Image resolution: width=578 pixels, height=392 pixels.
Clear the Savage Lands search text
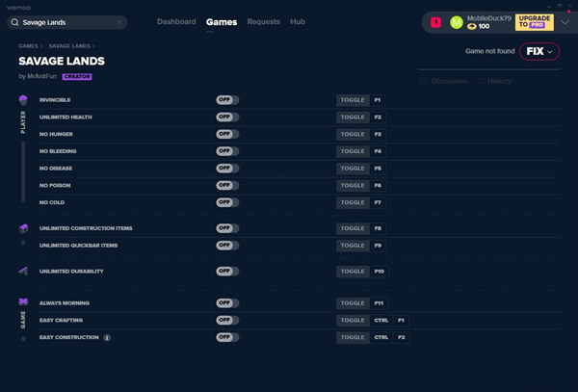119,22
